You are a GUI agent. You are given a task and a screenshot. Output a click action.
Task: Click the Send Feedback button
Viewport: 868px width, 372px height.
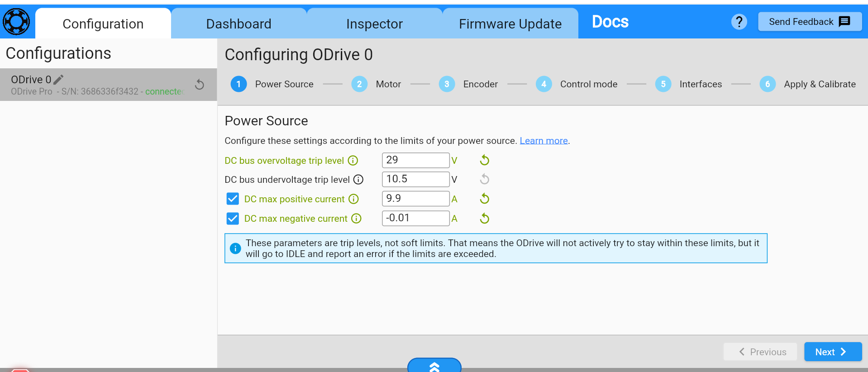point(810,22)
